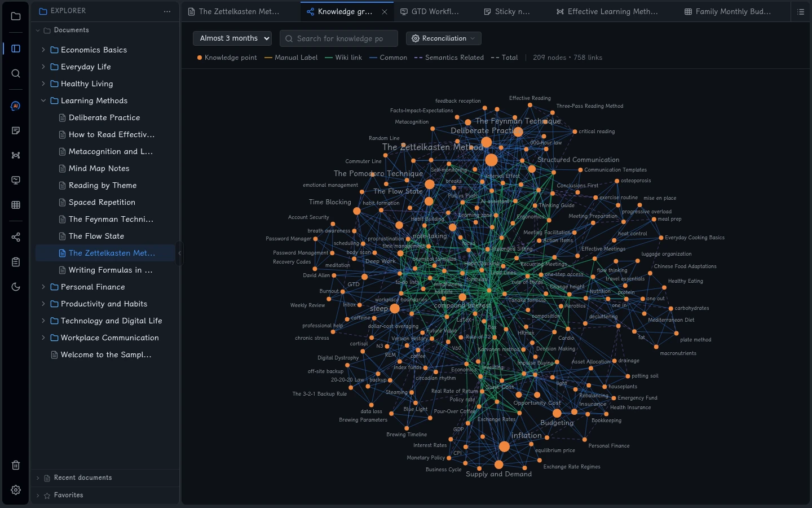Open the Deliberate Practice document

pyautogui.click(x=104, y=117)
